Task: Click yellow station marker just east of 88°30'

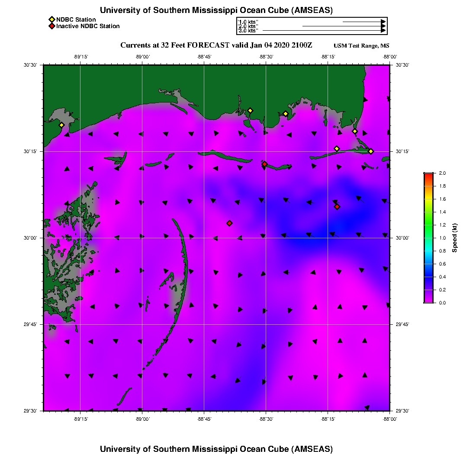Action: point(286,114)
